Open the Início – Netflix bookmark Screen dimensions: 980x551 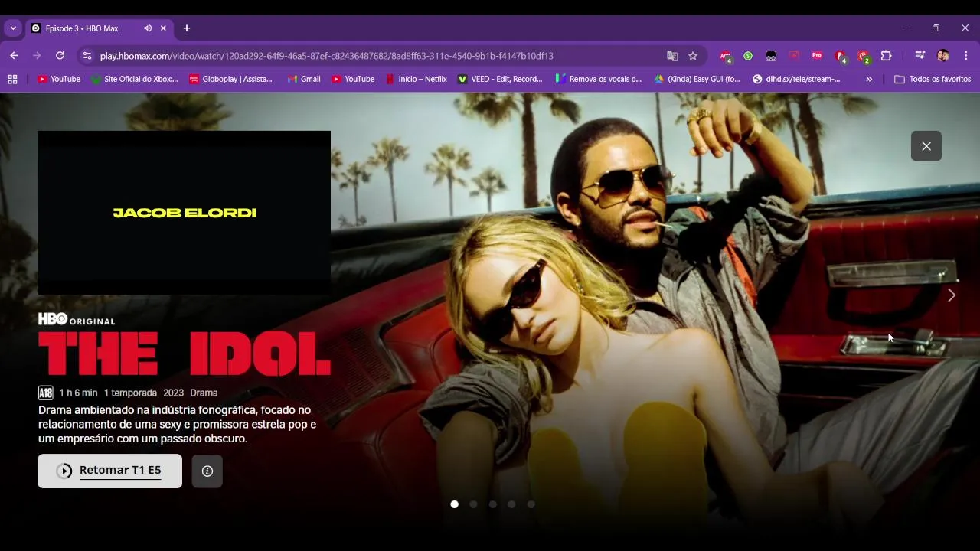[416, 79]
